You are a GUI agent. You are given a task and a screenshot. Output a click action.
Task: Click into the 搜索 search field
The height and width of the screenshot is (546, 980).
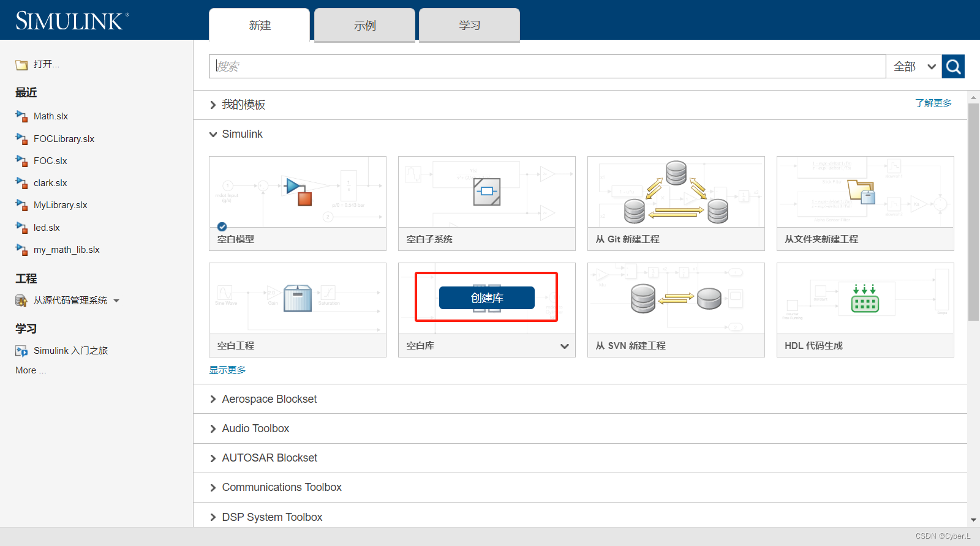click(548, 66)
